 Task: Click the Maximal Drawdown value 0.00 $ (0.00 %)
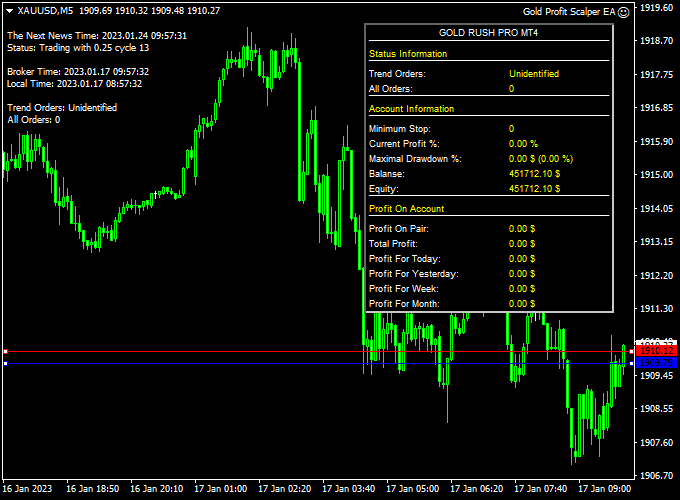click(x=541, y=159)
